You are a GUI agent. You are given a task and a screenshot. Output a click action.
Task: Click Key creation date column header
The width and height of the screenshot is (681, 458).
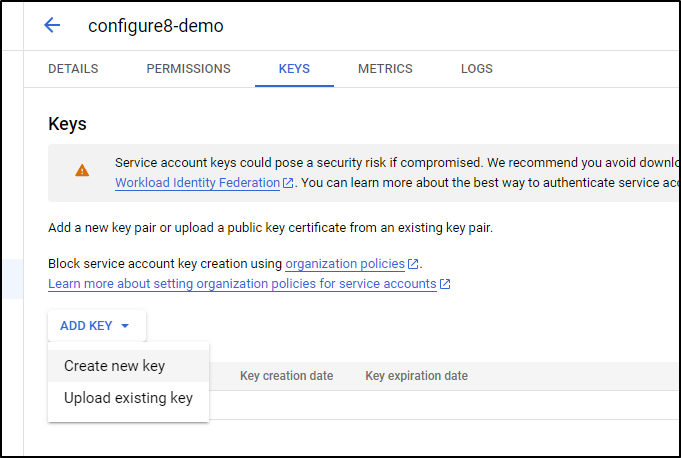287,376
